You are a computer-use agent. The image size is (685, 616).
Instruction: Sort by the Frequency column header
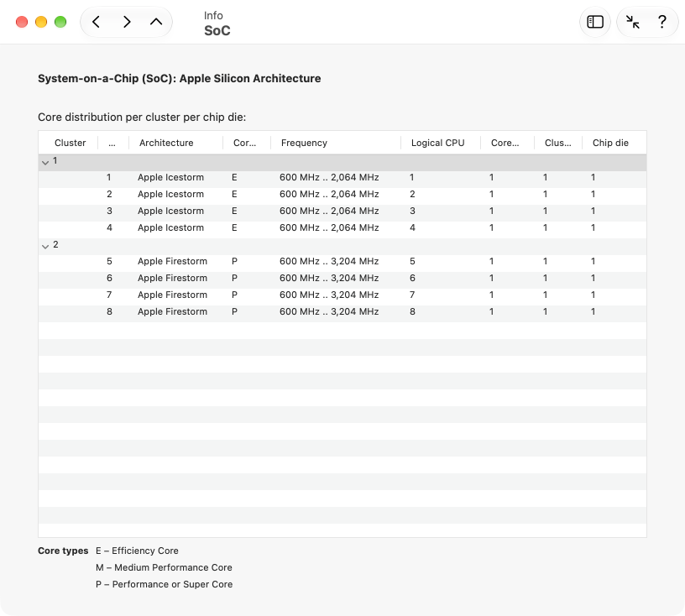pyautogui.click(x=304, y=143)
